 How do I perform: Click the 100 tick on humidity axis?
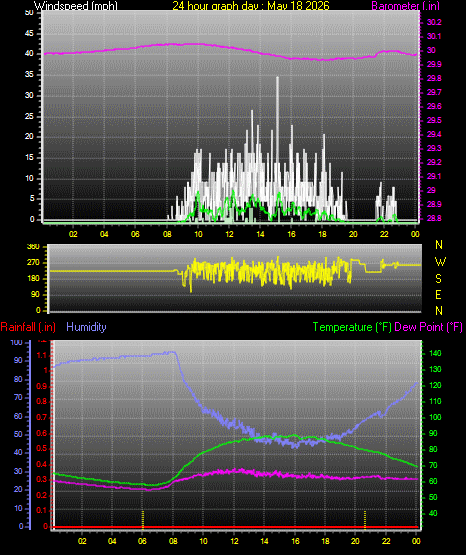click(x=16, y=342)
